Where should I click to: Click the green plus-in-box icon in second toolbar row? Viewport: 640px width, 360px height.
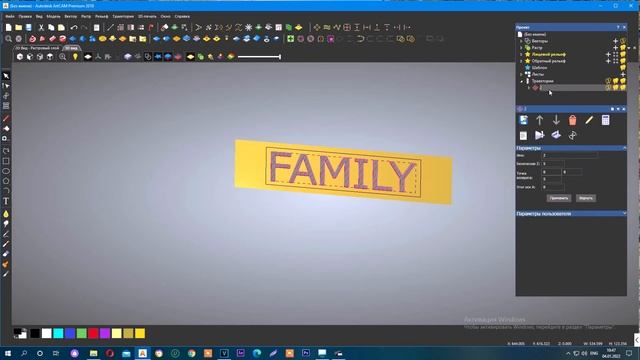pos(290,39)
